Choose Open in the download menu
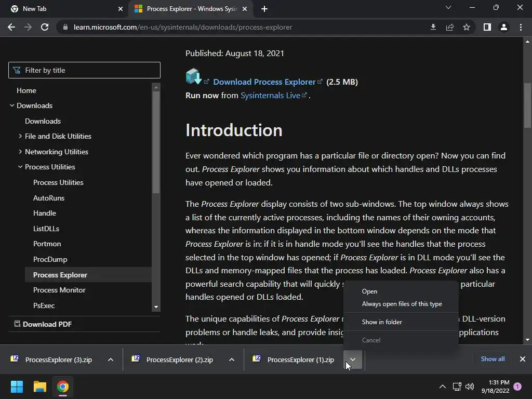 click(369, 291)
